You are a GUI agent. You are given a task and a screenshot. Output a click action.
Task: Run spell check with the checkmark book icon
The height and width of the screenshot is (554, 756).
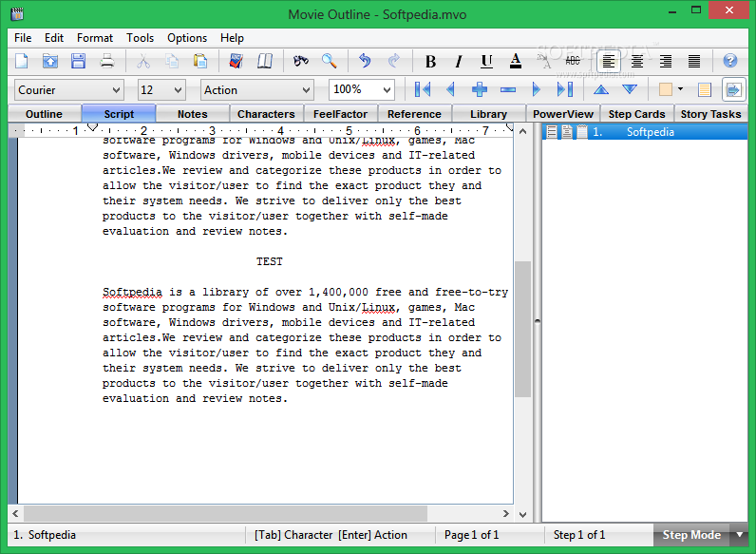coord(236,61)
